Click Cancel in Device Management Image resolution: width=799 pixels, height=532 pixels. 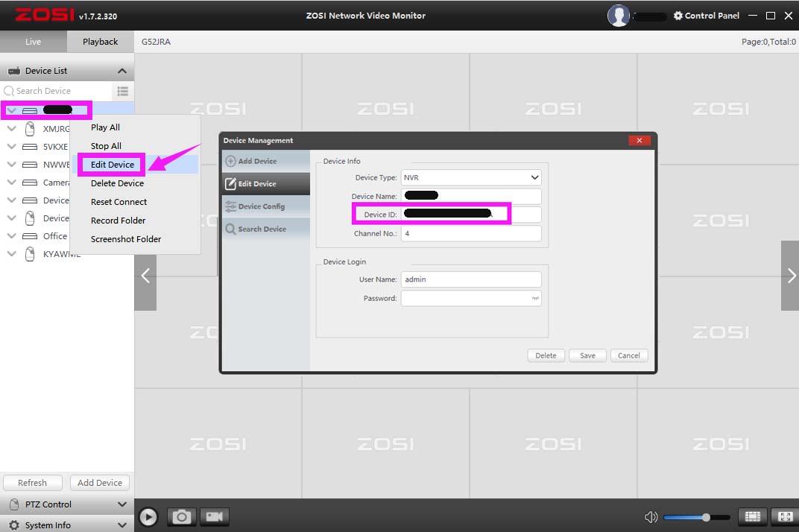[x=629, y=355]
